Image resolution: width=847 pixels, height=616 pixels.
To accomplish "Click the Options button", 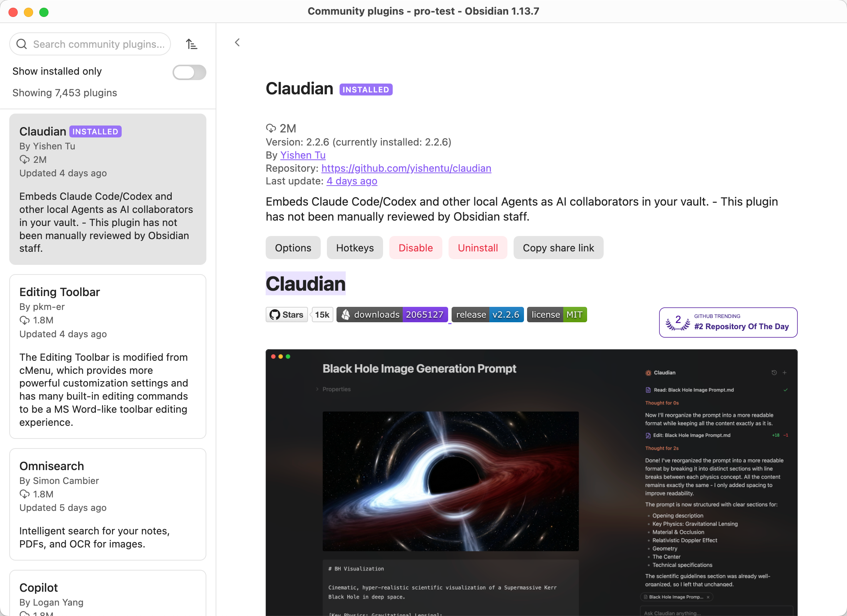I will 293,248.
